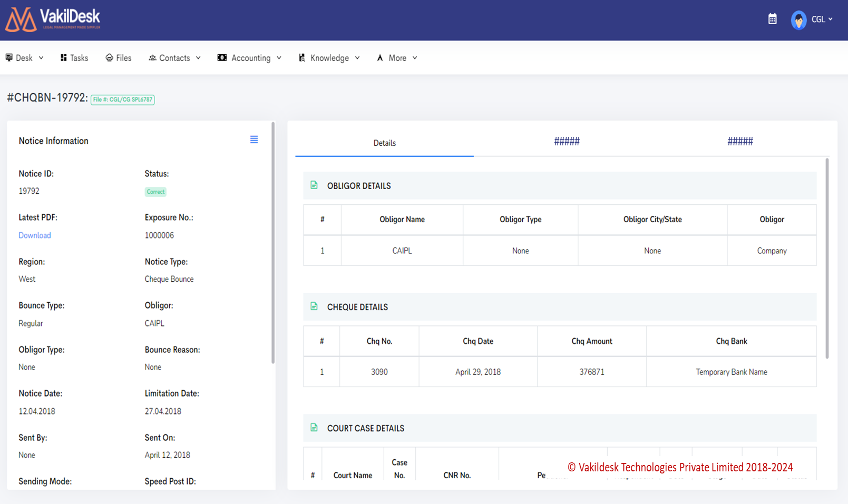The height and width of the screenshot is (504, 848).
Task: Click the #CHQBN-19792 page heading
Action: (47, 98)
